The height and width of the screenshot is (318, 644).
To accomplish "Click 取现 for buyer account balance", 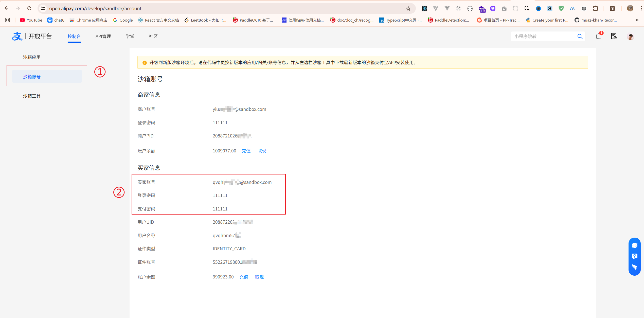I will click(x=259, y=277).
